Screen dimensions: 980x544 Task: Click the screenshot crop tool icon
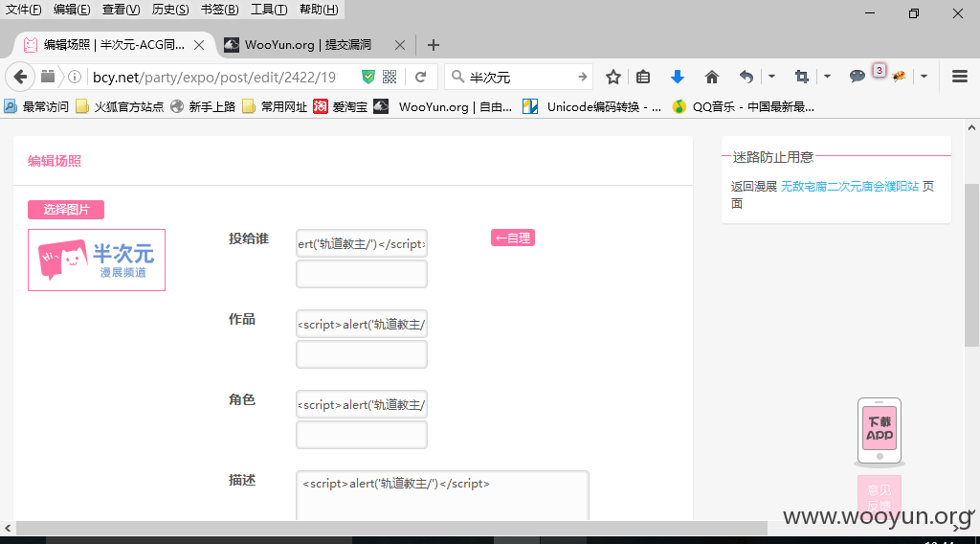click(x=801, y=77)
